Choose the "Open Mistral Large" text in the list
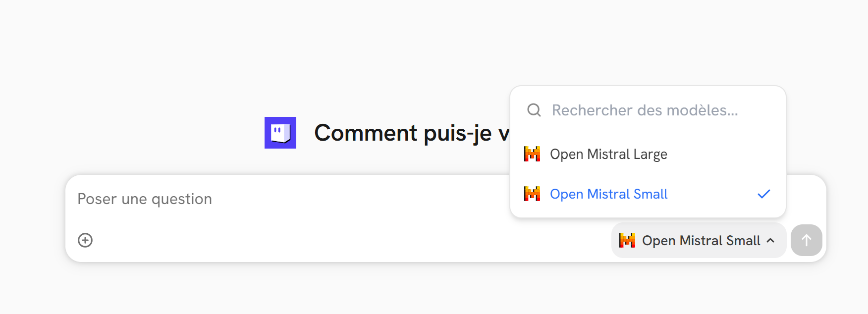 (x=608, y=154)
